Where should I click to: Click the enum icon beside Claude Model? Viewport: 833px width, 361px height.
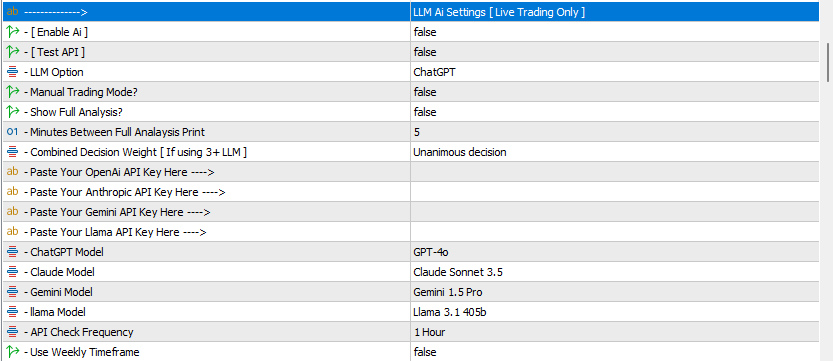(13, 272)
